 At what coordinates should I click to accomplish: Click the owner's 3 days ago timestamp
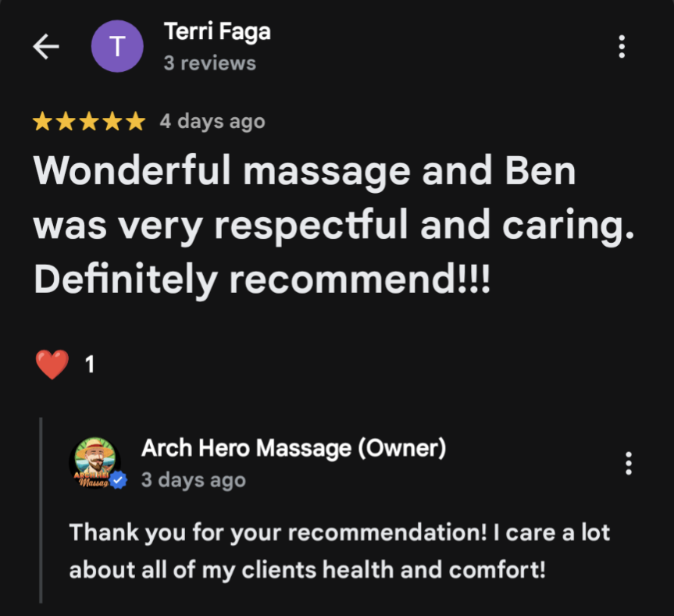(x=194, y=480)
